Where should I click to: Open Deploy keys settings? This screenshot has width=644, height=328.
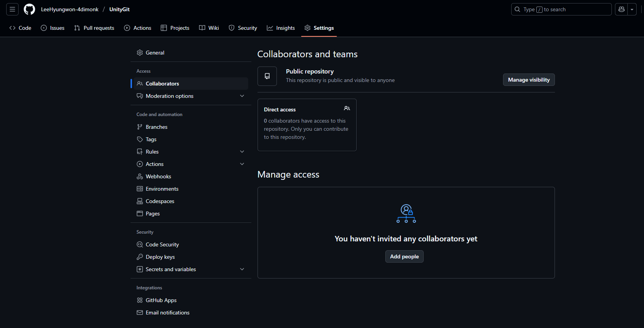click(191, 257)
